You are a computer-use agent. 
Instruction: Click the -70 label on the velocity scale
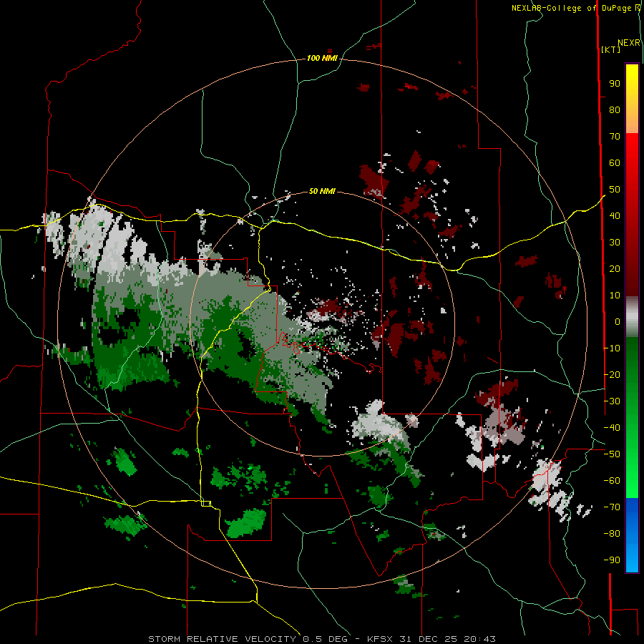[x=612, y=507]
